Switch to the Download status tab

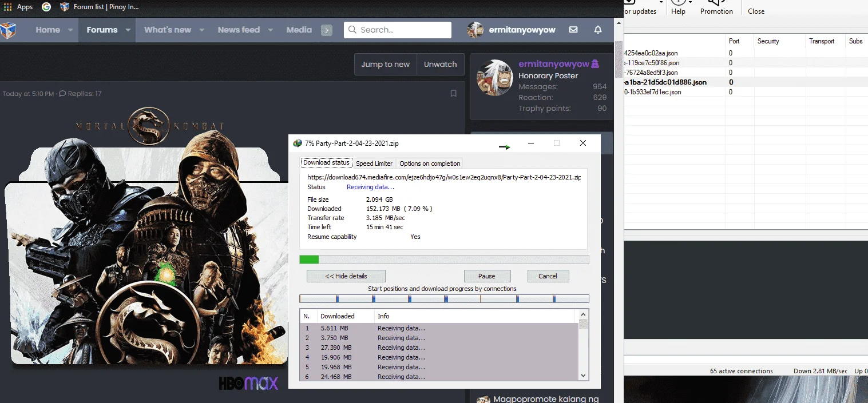coord(326,163)
